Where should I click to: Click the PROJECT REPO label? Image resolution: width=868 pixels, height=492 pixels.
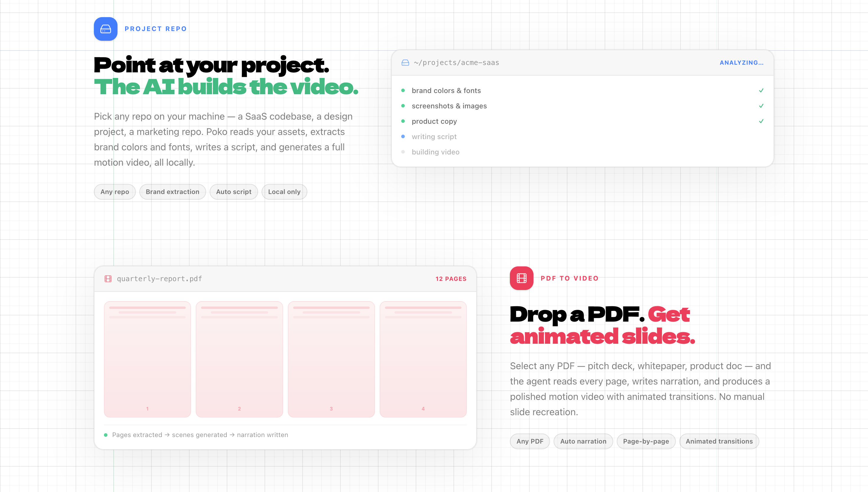pos(156,29)
